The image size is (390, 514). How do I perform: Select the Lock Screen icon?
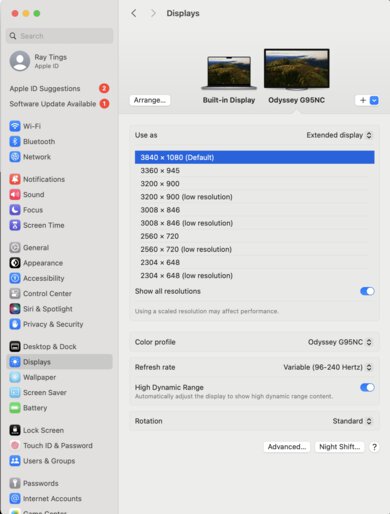click(15, 430)
